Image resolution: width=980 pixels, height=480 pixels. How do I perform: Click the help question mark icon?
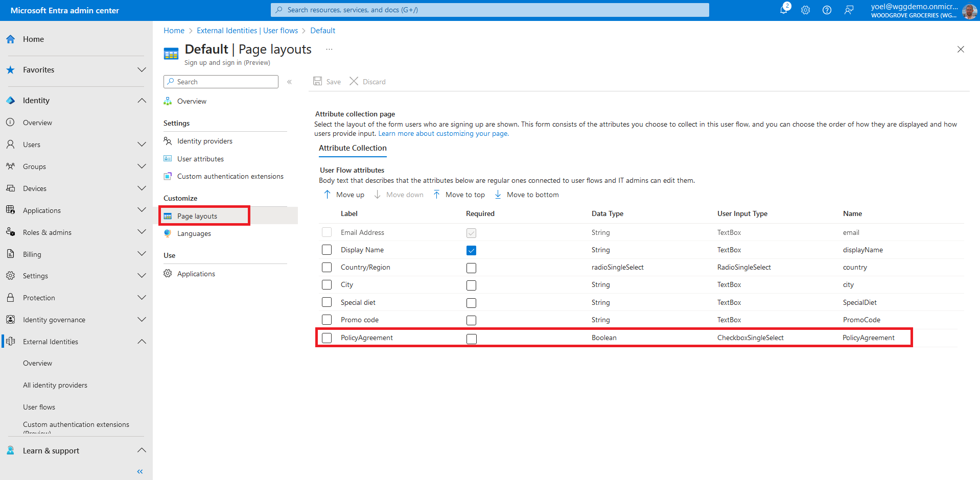pos(827,10)
